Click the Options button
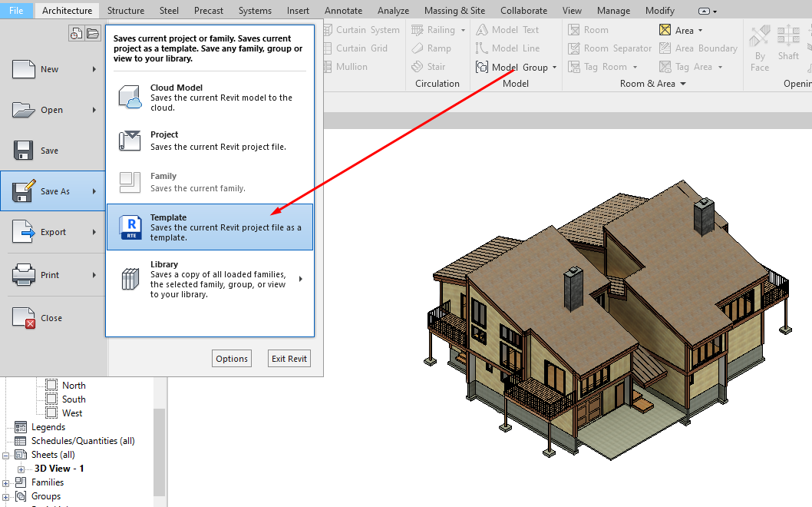Image resolution: width=812 pixels, height=507 pixels. tap(232, 359)
